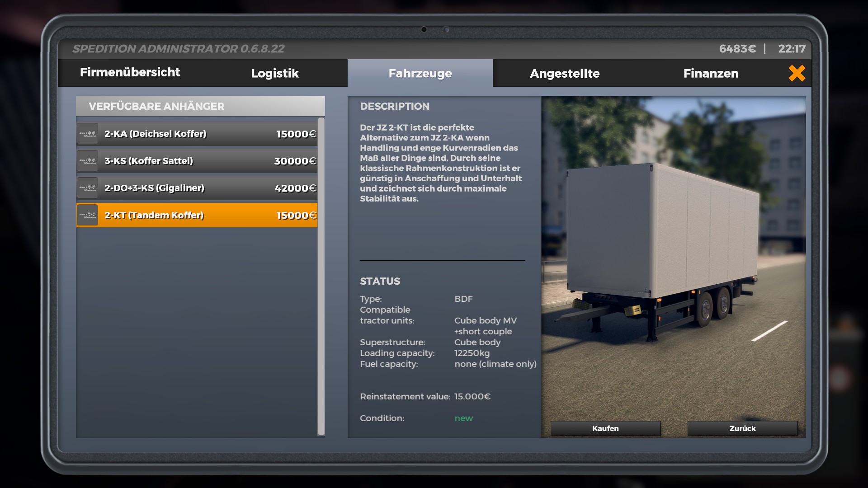Image resolution: width=868 pixels, height=488 pixels.
Task: Click the 2-KT Tandem Koffer logo icon
Action: (88, 215)
